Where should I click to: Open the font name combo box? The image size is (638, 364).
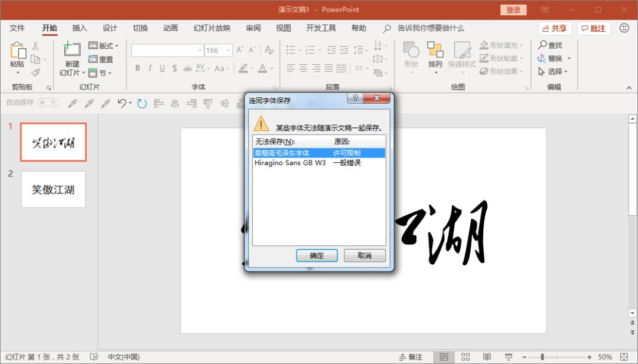[167, 50]
